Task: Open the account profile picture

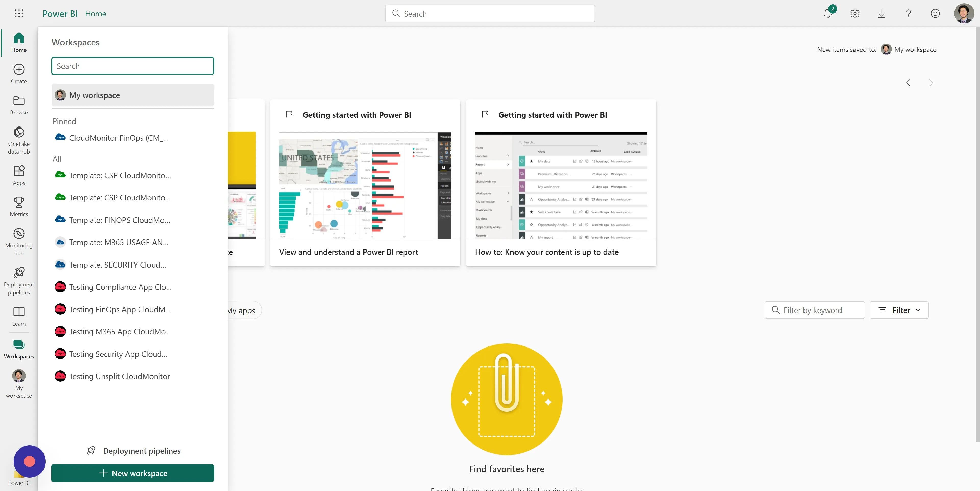Action: coord(964,14)
